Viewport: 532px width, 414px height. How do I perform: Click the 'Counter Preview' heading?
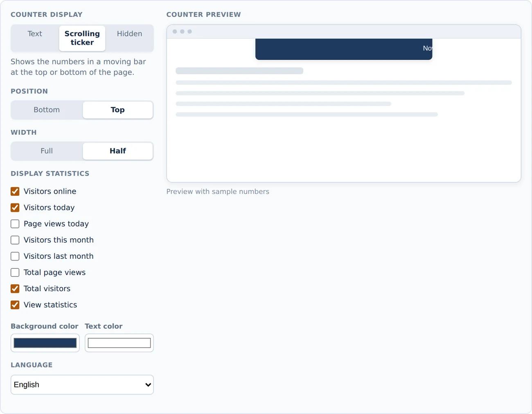pos(203,14)
